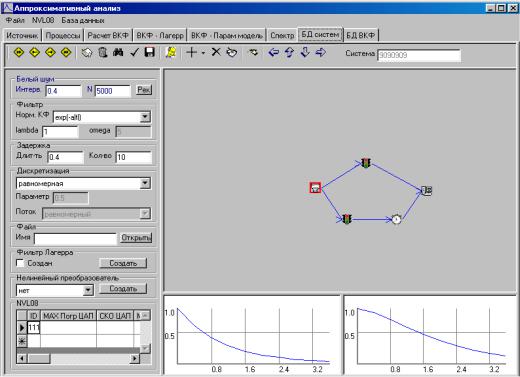Click the МАХ Погр ЦАП column header
Screen dimensions: 520x377
pyautogui.click(x=68, y=316)
